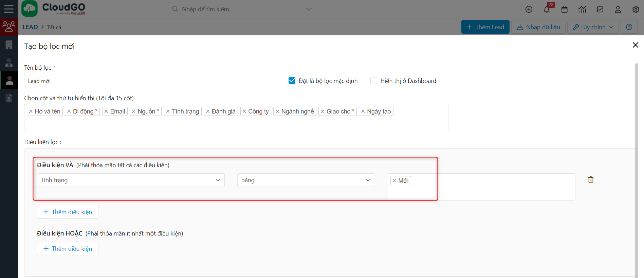Remove the Ngày tạo column tag
This screenshot has width=644, height=278.
[363, 111]
